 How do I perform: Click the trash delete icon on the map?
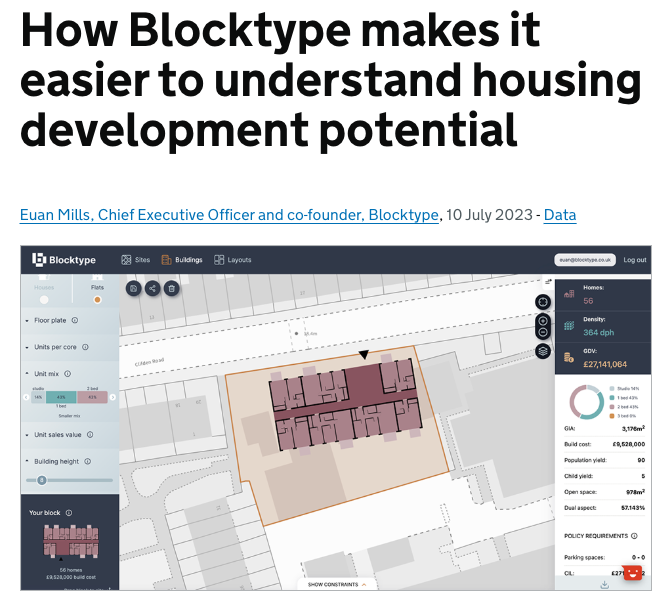pos(171,289)
